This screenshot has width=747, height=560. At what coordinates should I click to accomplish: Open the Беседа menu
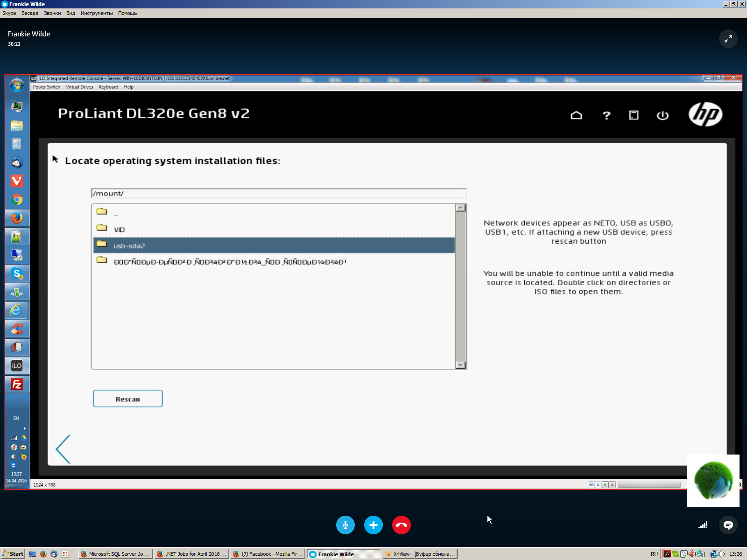point(30,13)
